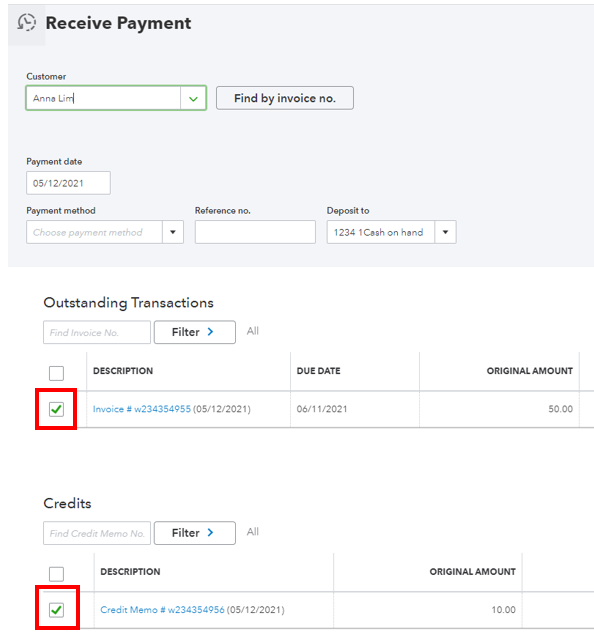The image size is (594, 642).
Task: Click Find by invoice no. button
Action: click(285, 98)
